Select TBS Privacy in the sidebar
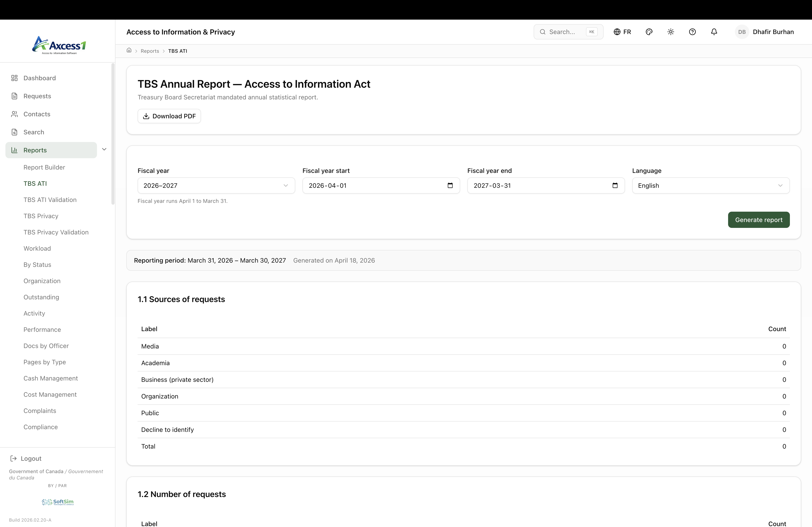Viewport: 812px width, 527px height. [41, 216]
